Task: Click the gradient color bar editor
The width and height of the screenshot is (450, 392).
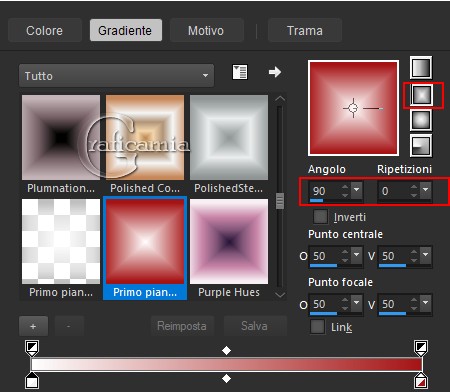Action: click(x=226, y=364)
